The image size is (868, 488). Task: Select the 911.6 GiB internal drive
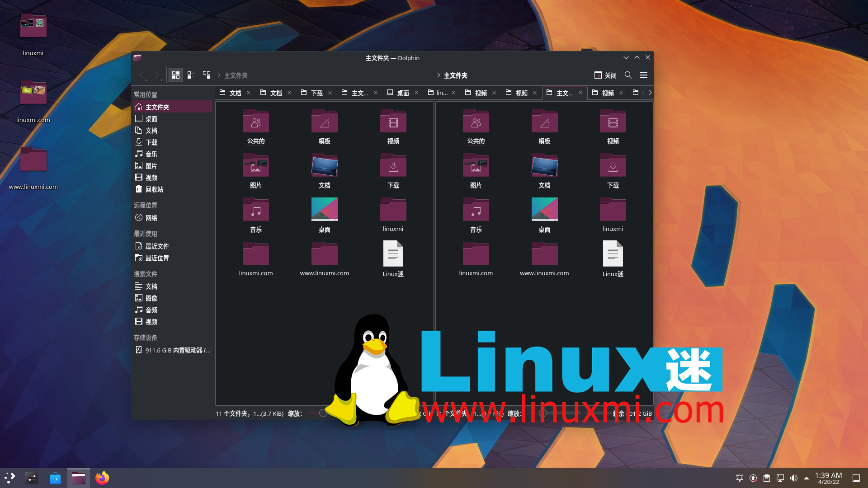[x=173, y=350]
